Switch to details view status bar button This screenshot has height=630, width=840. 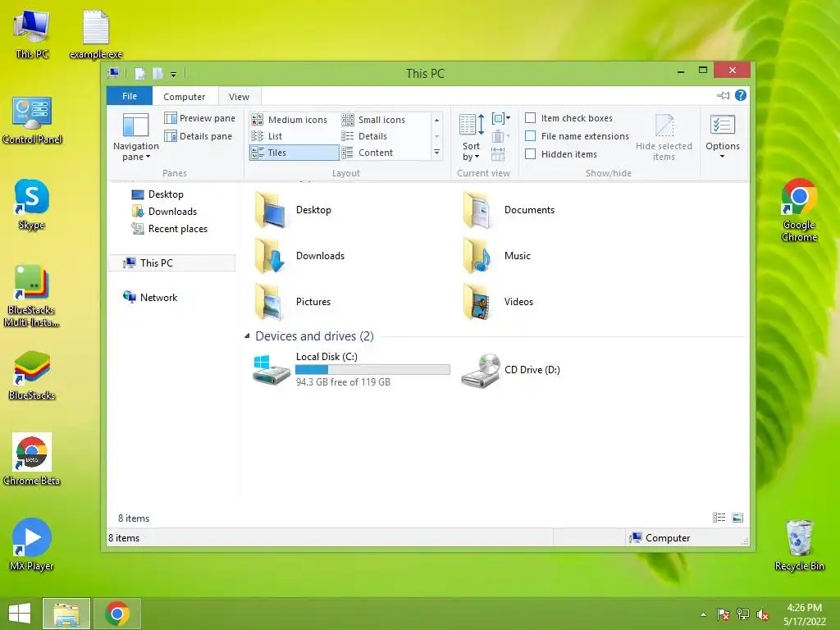(719, 517)
